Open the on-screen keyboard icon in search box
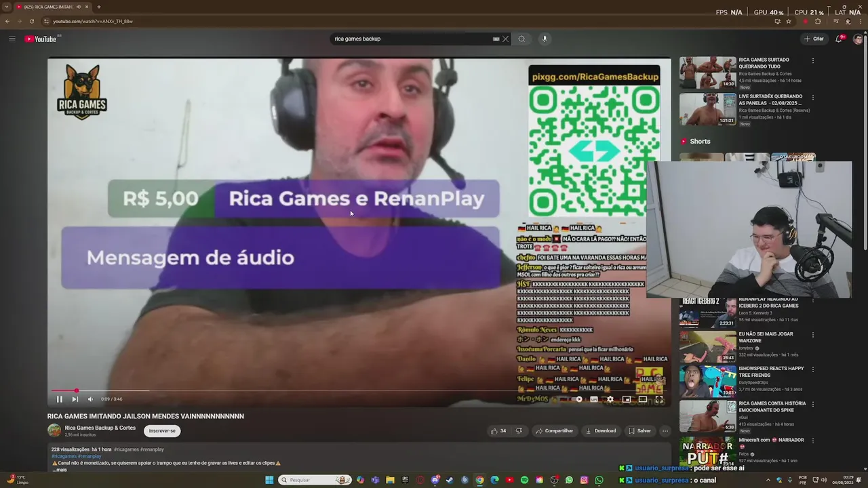This screenshot has height=488, width=868. [x=496, y=39]
